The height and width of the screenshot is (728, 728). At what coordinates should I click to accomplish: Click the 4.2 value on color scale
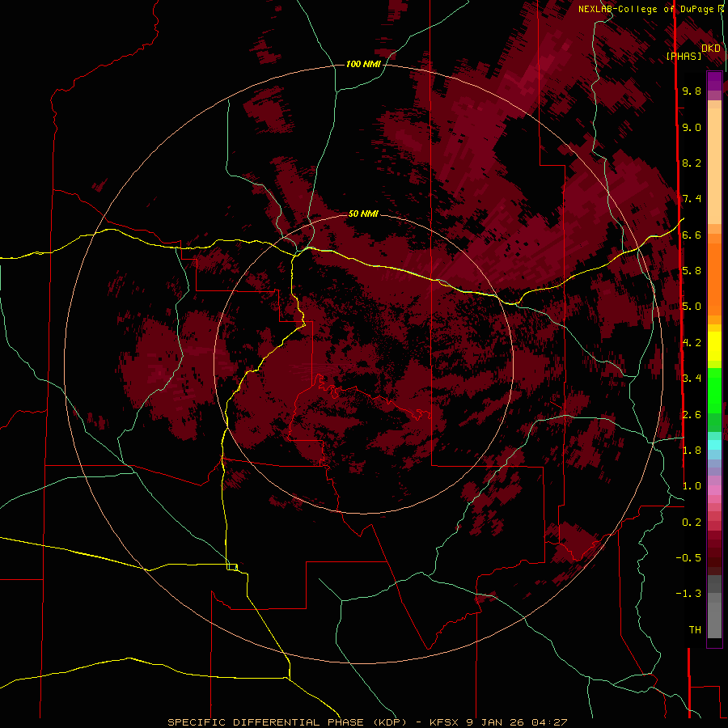[x=692, y=343]
